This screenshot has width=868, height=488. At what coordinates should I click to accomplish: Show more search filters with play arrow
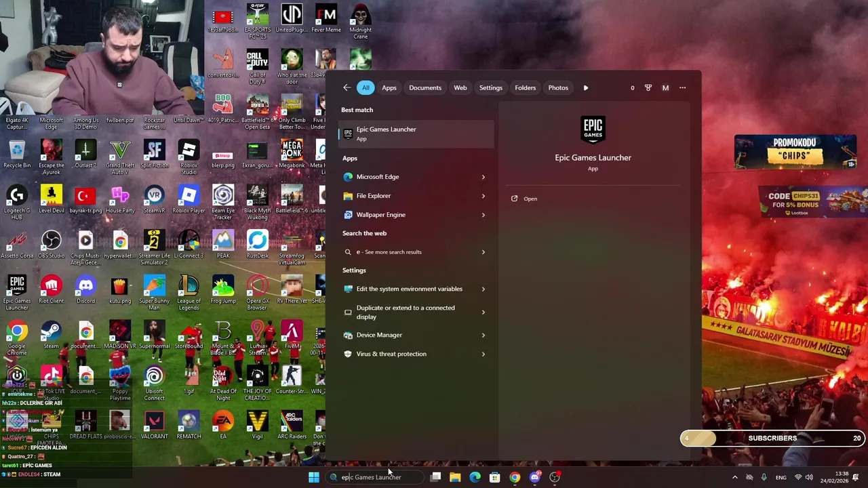[x=586, y=87]
